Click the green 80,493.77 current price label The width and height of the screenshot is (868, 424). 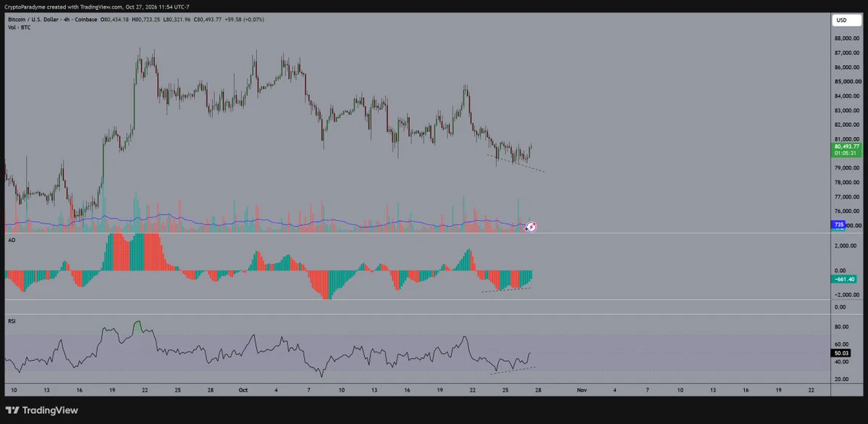click(x=846, y=149)
